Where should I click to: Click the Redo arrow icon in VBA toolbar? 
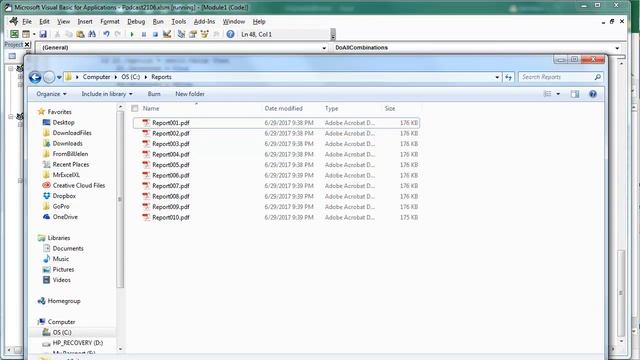(x=118, y=34)
